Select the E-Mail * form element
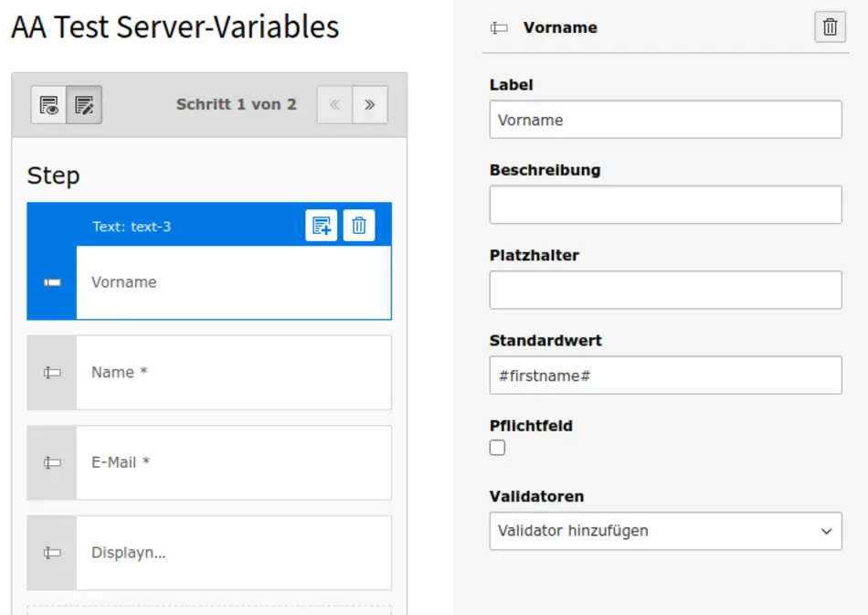Screen dimensions: 868x615 [233, 462]
